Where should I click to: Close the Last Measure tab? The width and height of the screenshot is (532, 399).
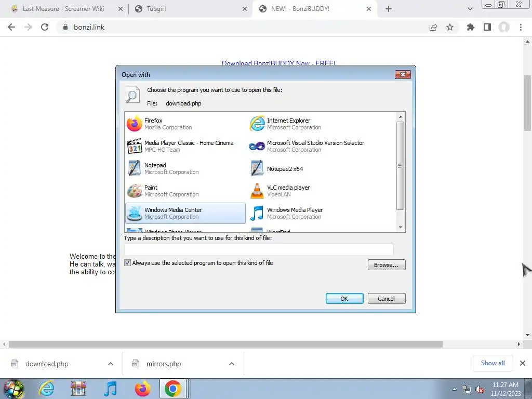(x=121, y=9)
